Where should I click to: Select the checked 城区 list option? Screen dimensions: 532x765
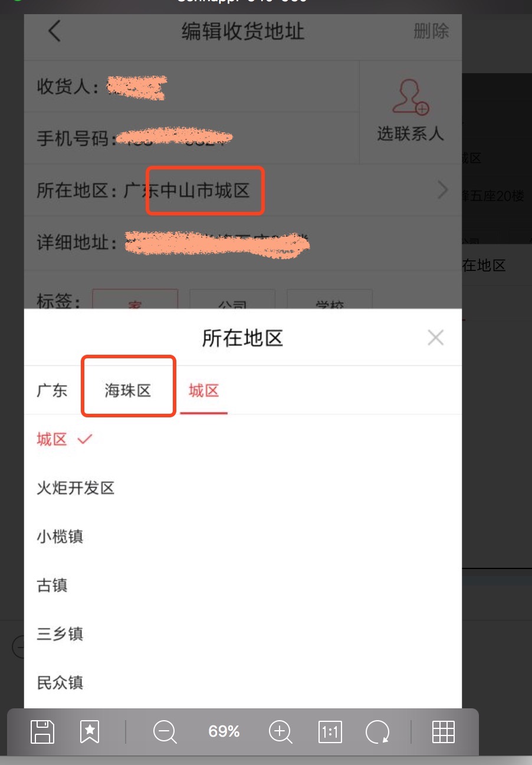242,439
